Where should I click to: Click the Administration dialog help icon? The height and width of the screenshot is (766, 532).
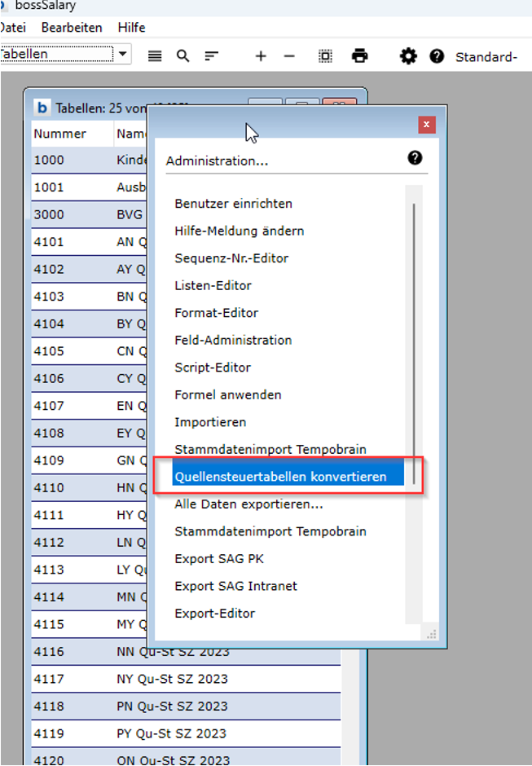[x=415, y=158]
